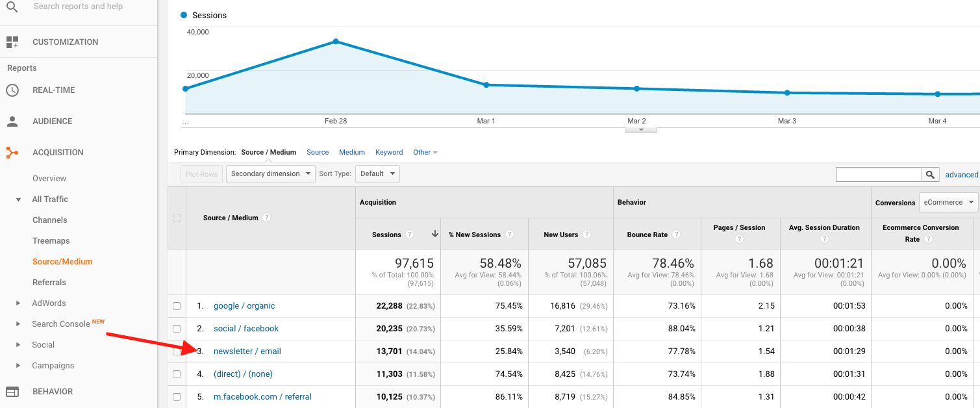Select the Real-Time clock icon
This screenshot has width=980, height=408.
tap(12, 90)
